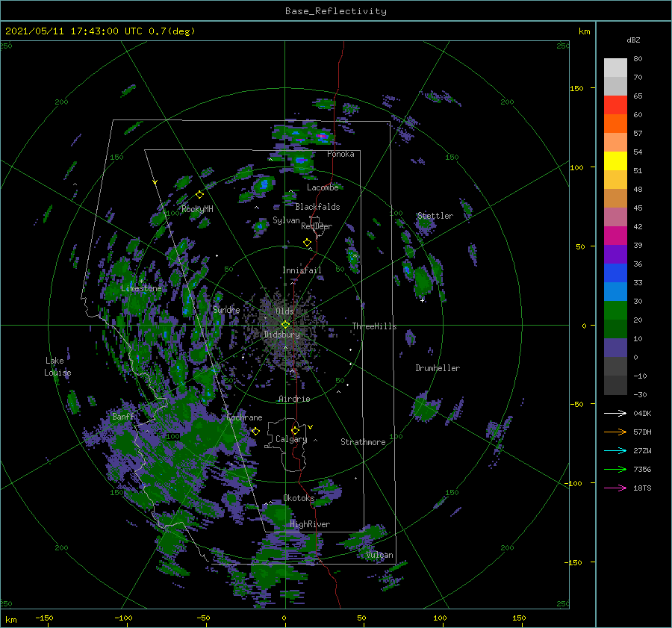Click the cyan 27ZW arrow legend icon
672x628 pixels.
615,450
